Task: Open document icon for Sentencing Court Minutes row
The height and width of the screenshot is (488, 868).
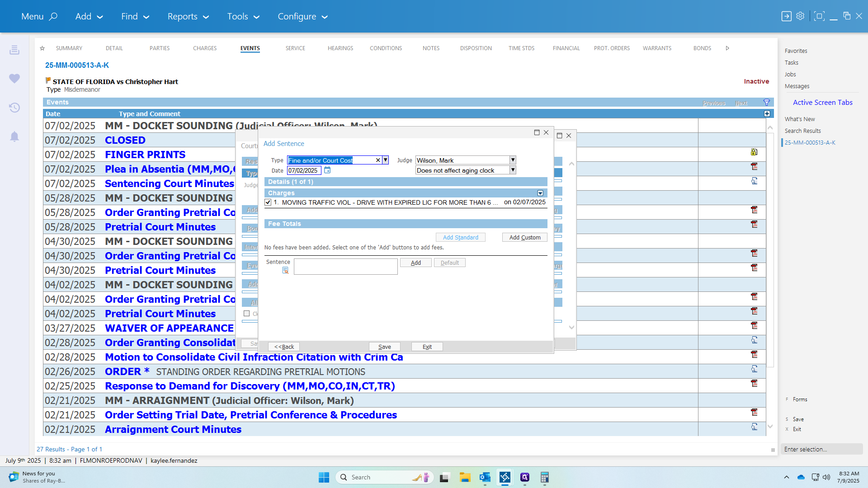Action: (754, 181)
